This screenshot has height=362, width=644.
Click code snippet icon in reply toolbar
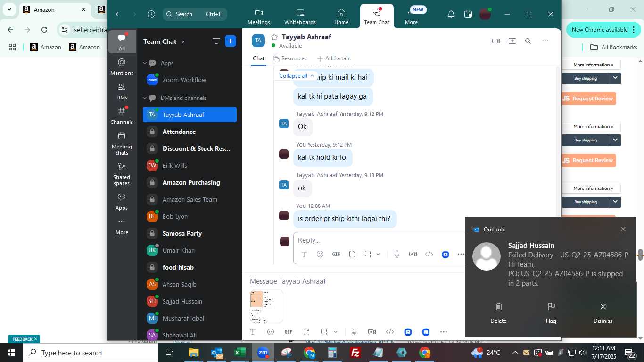pyautogui.click(x=429, y=254)
